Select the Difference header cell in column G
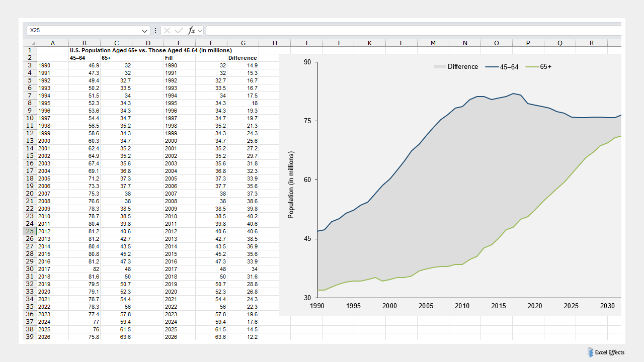 coord(243,58)
